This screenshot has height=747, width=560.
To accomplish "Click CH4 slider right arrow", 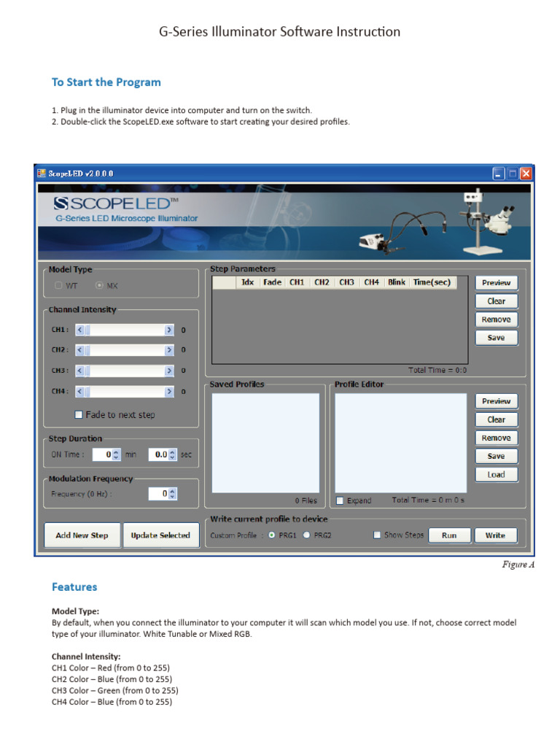I will (169, 392).
